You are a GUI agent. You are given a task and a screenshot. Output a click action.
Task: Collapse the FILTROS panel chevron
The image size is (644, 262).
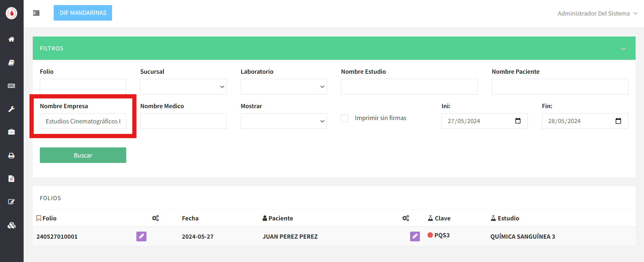[623, 49]
